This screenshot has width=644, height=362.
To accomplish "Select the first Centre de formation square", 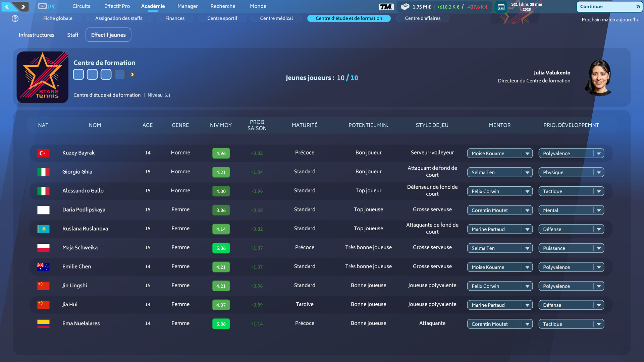I will pos(78,74).
